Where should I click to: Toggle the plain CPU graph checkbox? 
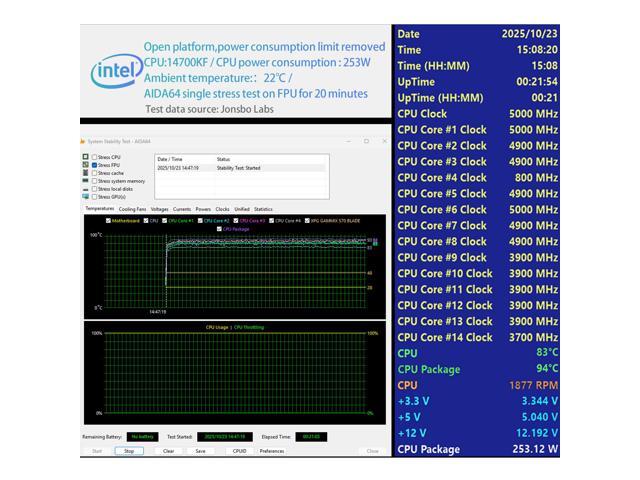pyautogui.click(x=146, y=220)
